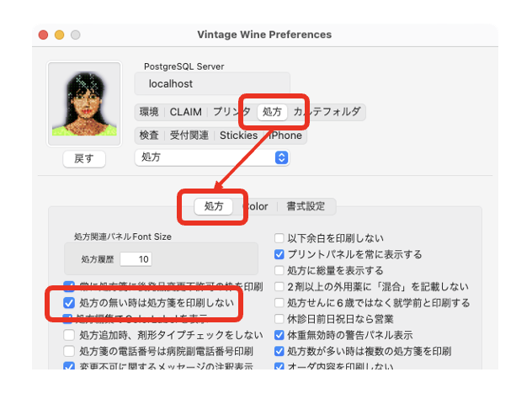This screenshot has height=404, width=532.
Task: Click the PostgreSQL Server localhost field
Action: 212,83
